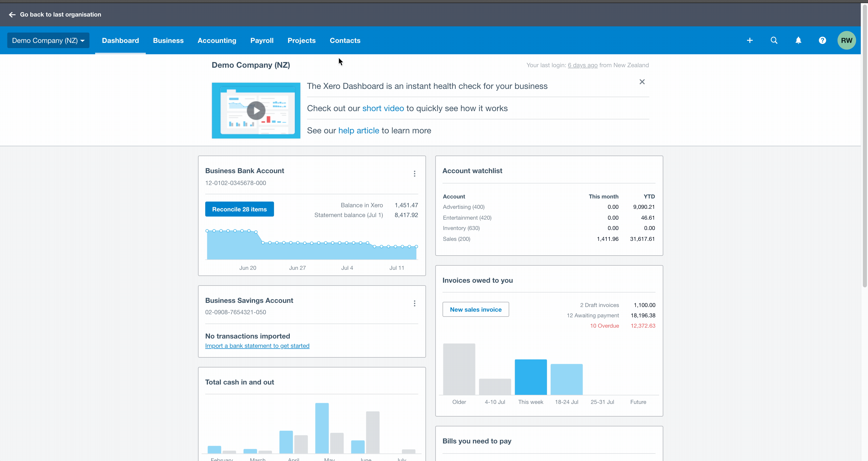Viewport: 868px width, 461px height.
Task: Open Invoices owed to you heading
Action: 477,280
